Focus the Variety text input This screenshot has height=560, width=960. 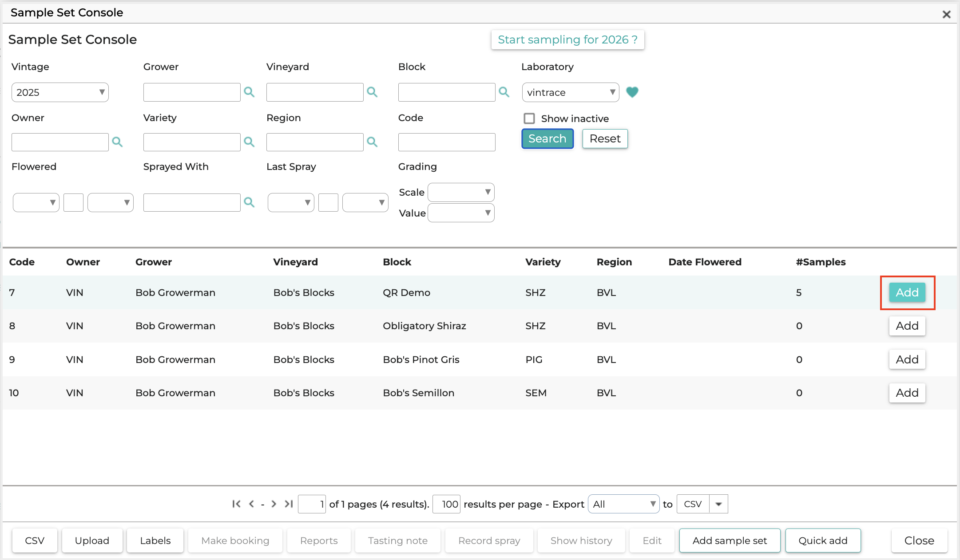(x=192, y=142)
